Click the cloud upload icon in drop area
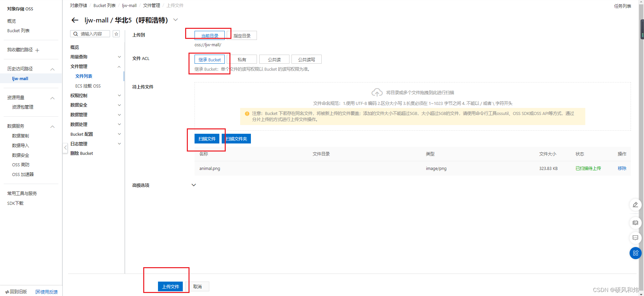Viewport: 644px width, 296px height. (x=377, y=92)
